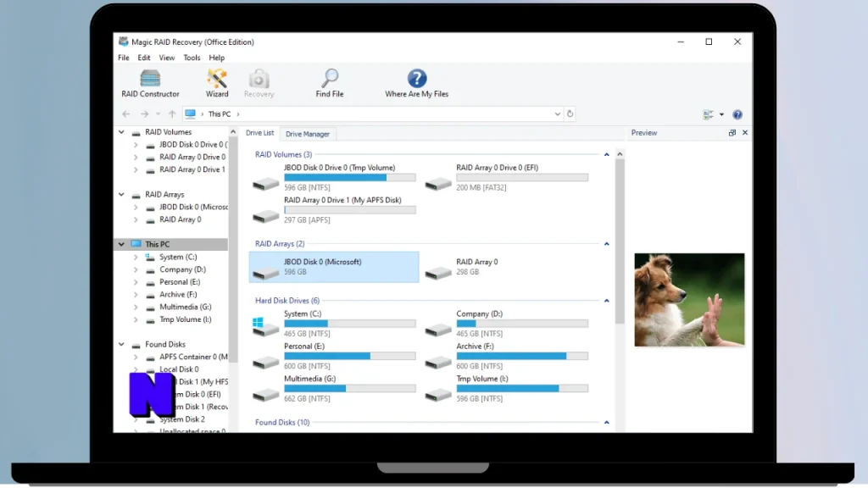Click the Recovery toolbar icon
Image resolution: width=868 pixels, height=488 pixels.
[259, 84]
